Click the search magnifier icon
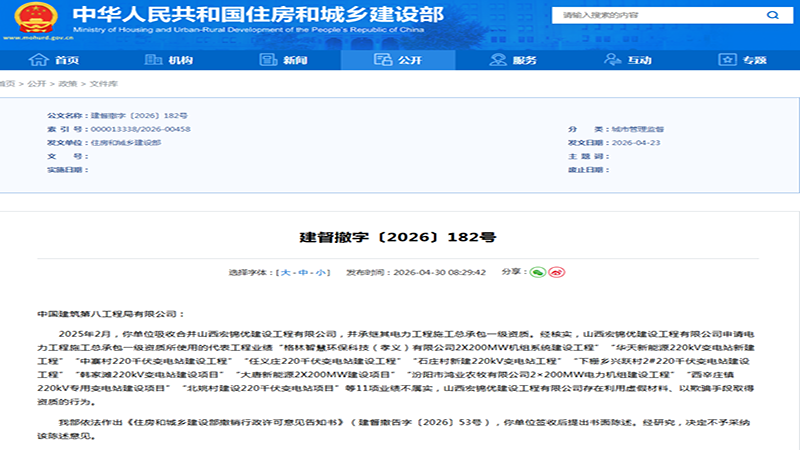The width and height of the screenshot is (800, 450). click(x=772, y=15)
